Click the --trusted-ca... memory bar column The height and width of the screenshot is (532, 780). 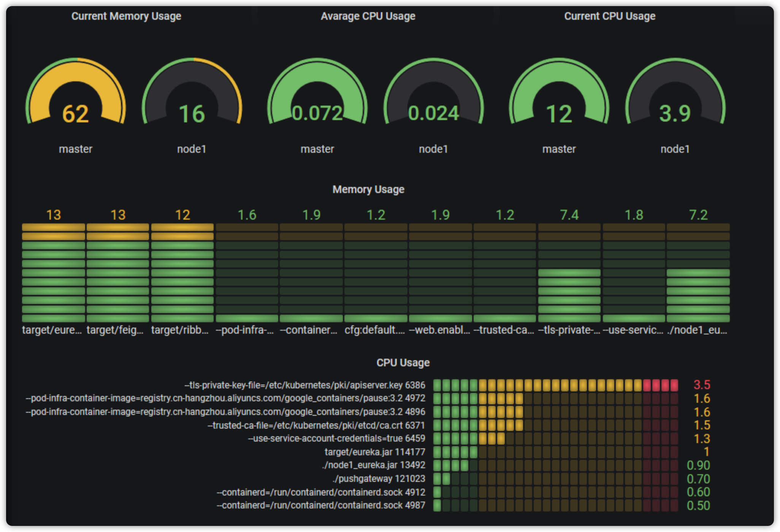click(x=505, y=273)
